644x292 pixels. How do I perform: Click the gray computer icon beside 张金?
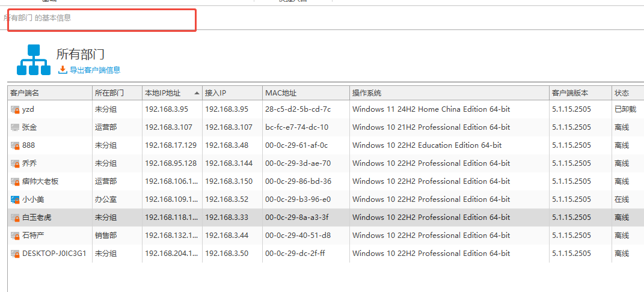tap(15, 127)
